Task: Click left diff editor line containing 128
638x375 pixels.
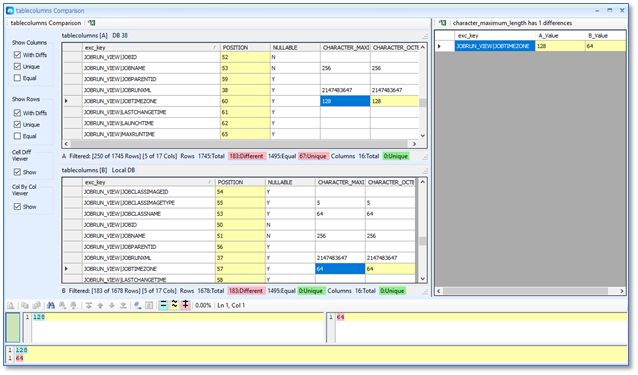Action: pos(178,317)
